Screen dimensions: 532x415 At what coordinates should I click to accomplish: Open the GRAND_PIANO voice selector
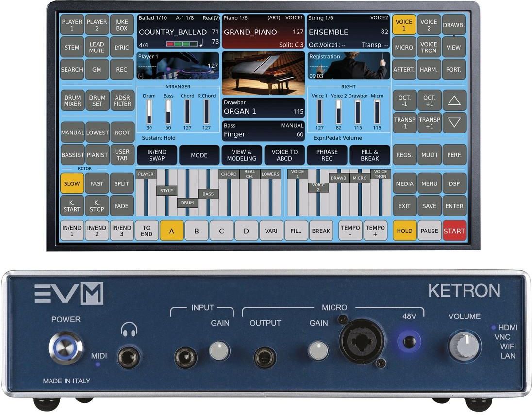(x=263, y=32)
